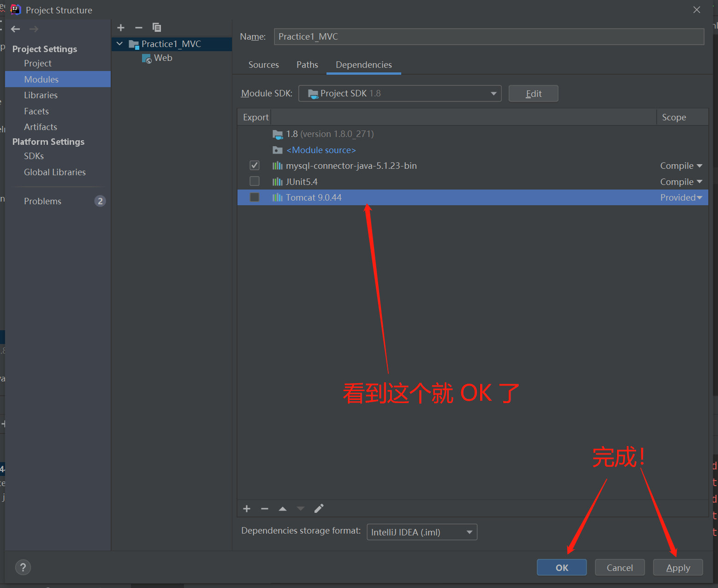Viewport: 718px width, 588px height.
Task: Click the module Name input field
Action: click(x=489, y=36)
